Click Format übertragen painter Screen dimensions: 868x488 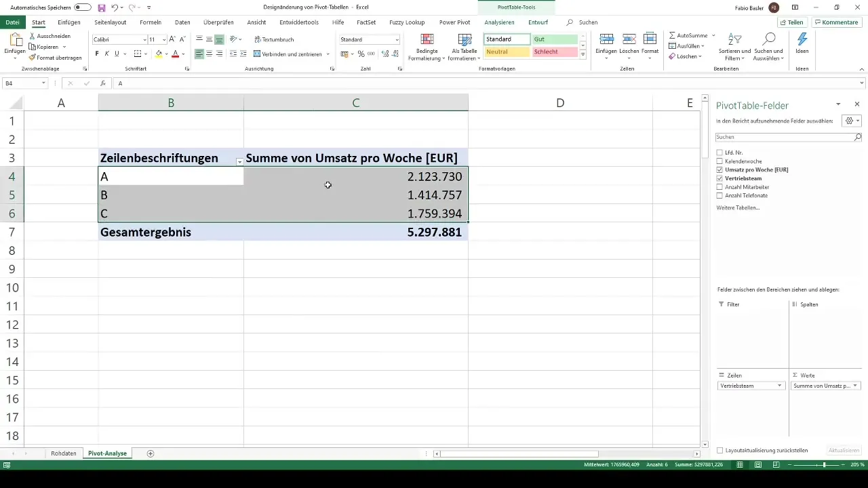point(55,58)
